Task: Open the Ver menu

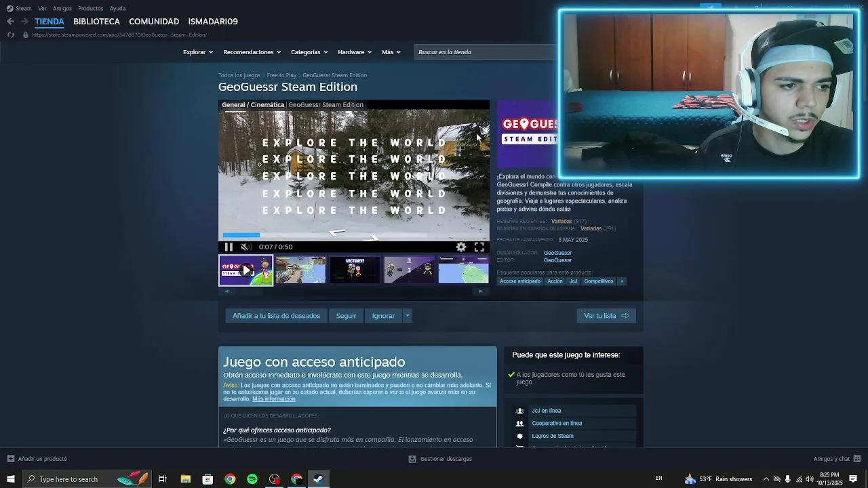Action: [43, 8]
